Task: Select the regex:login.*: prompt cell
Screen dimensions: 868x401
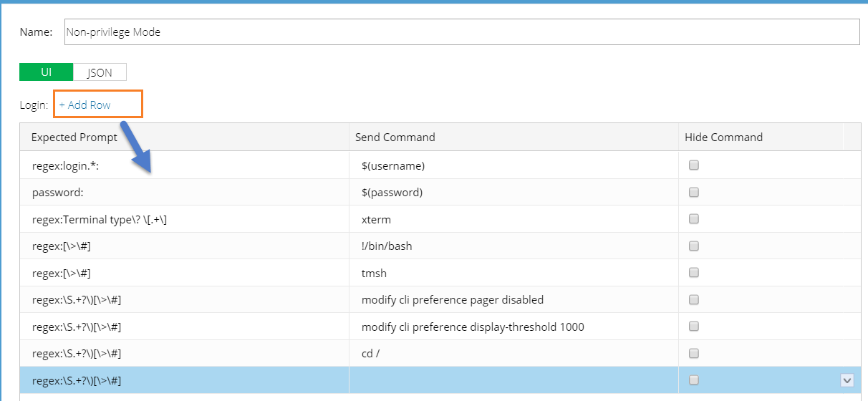Action: tap(65, 165)
